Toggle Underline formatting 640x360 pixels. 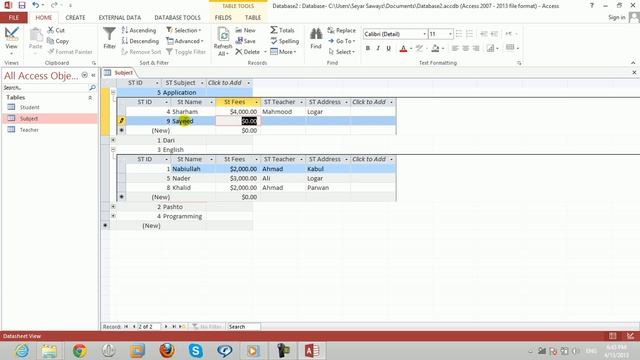point(389,48)
